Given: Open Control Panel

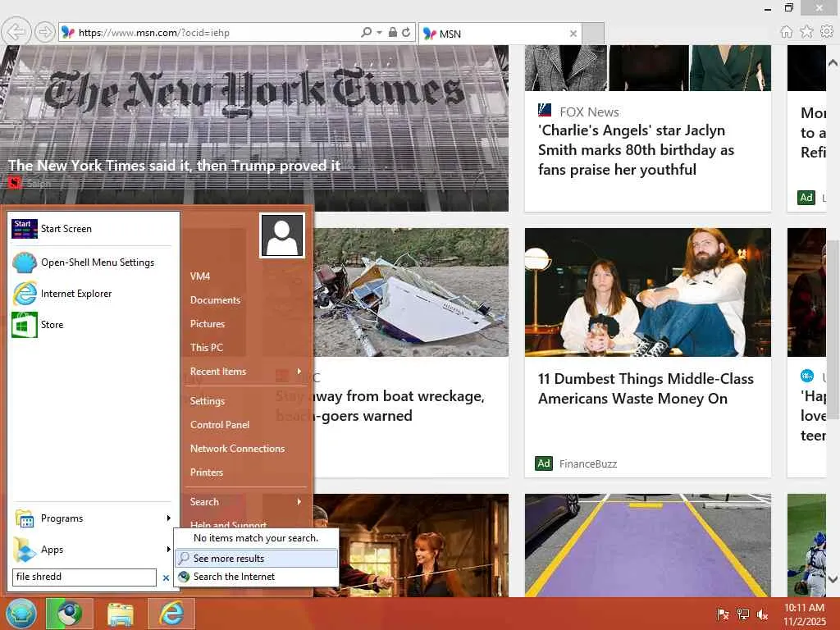Looking at the screenshot, I should point(220,425).
